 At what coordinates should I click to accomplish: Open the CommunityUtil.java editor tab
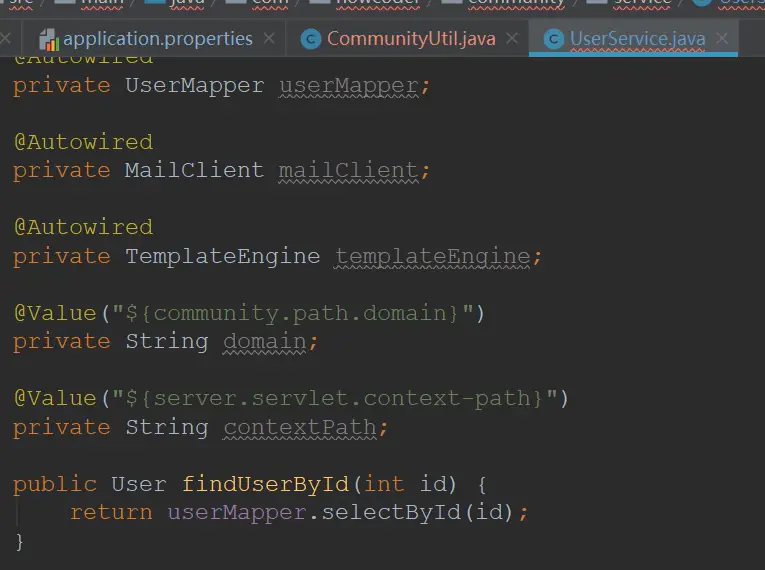coord(410,39)
